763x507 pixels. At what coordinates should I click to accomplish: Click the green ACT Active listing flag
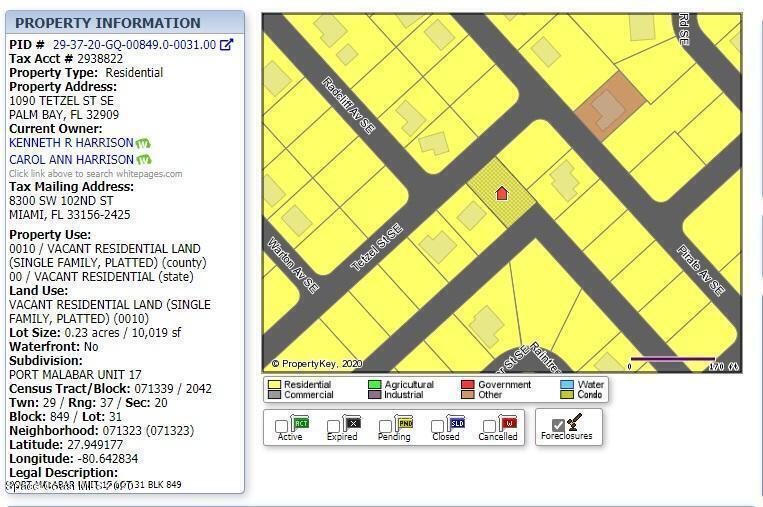pos(301,423)
